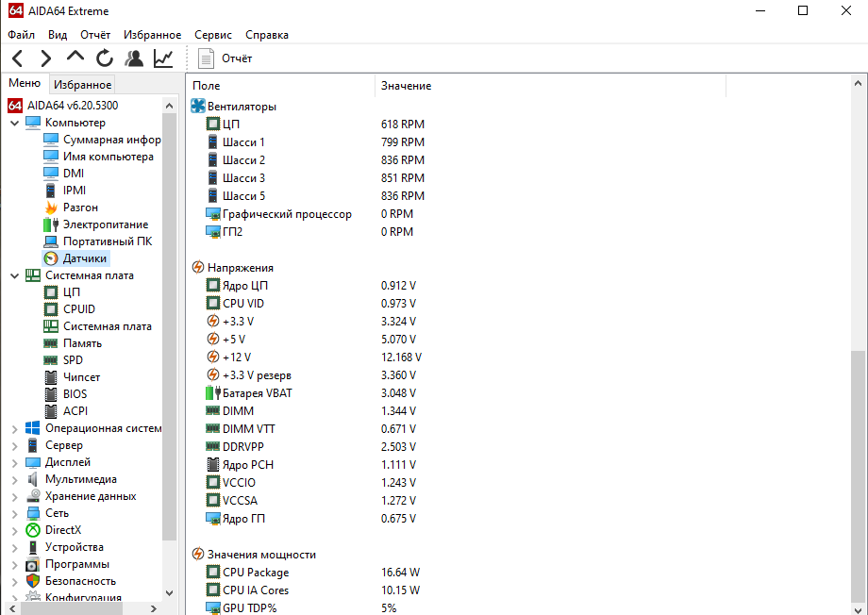Select the SPD tree item
The image size is (868, 615).
point(73,360)
